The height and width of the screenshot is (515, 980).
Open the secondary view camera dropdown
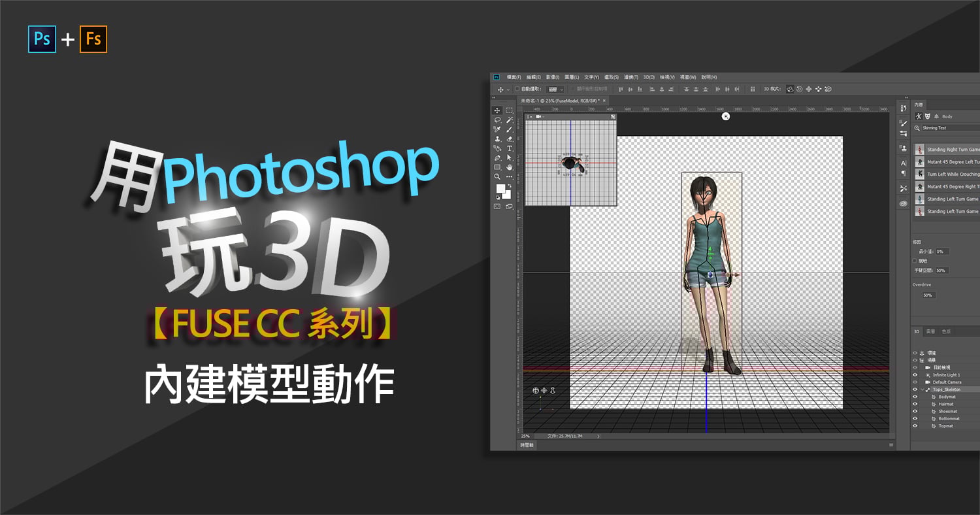539,116
